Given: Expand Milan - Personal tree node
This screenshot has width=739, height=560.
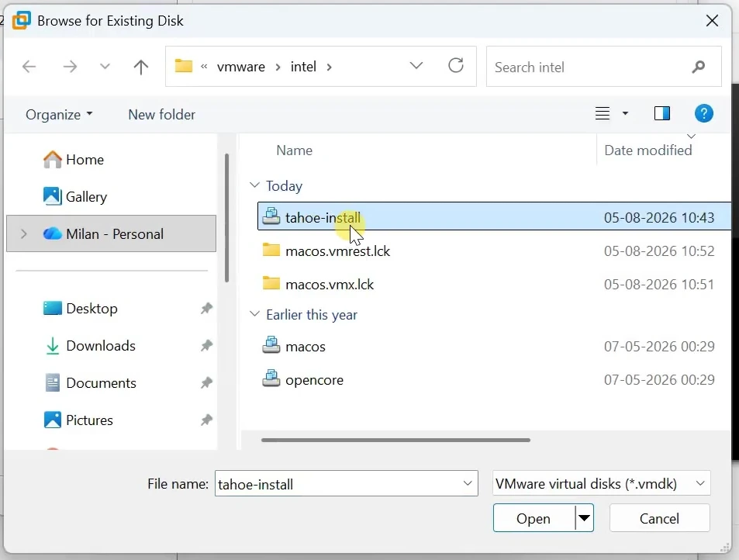Looking at the screenshot, I should pyautogui.click(x=23, y=233).
